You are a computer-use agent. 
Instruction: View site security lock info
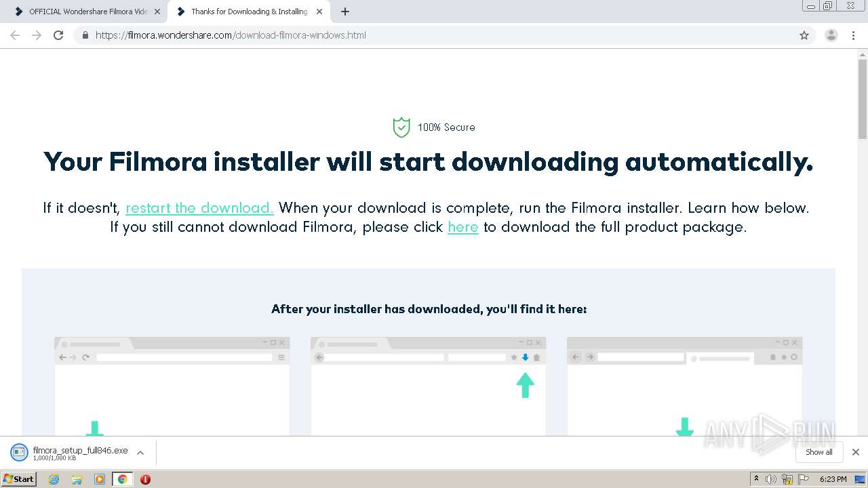pyautogui.click(x=85, y=35)
